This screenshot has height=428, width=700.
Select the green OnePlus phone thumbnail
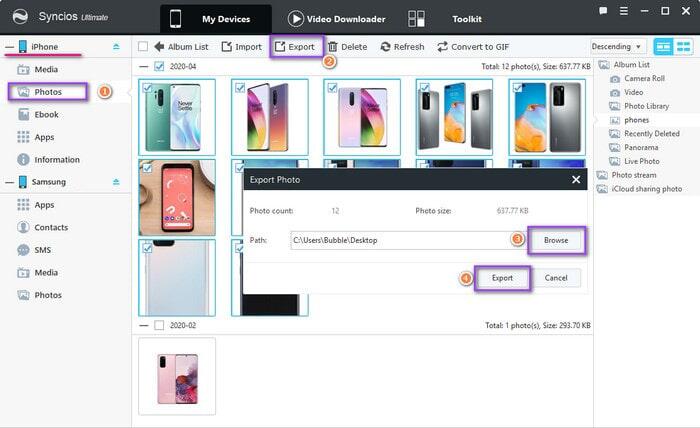point(177,117)
